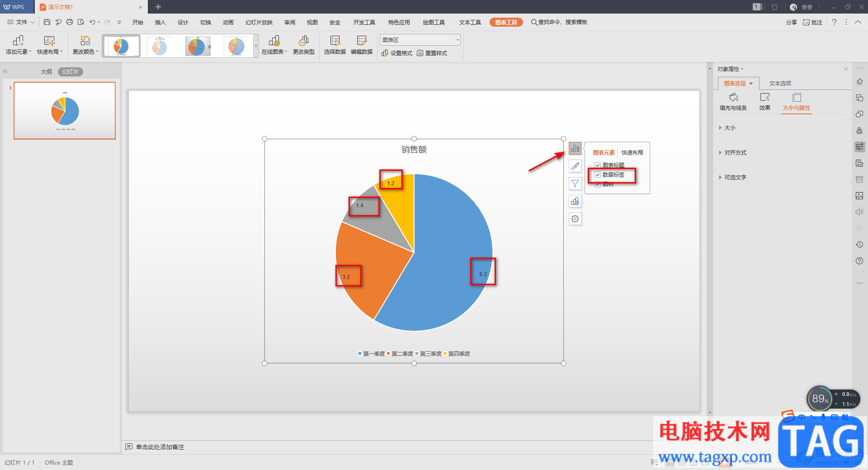Image resolution: width=868 pixels, height=470 pixels.
Task: Toggle 图例 legend checkbox
Action: point(598,184)
